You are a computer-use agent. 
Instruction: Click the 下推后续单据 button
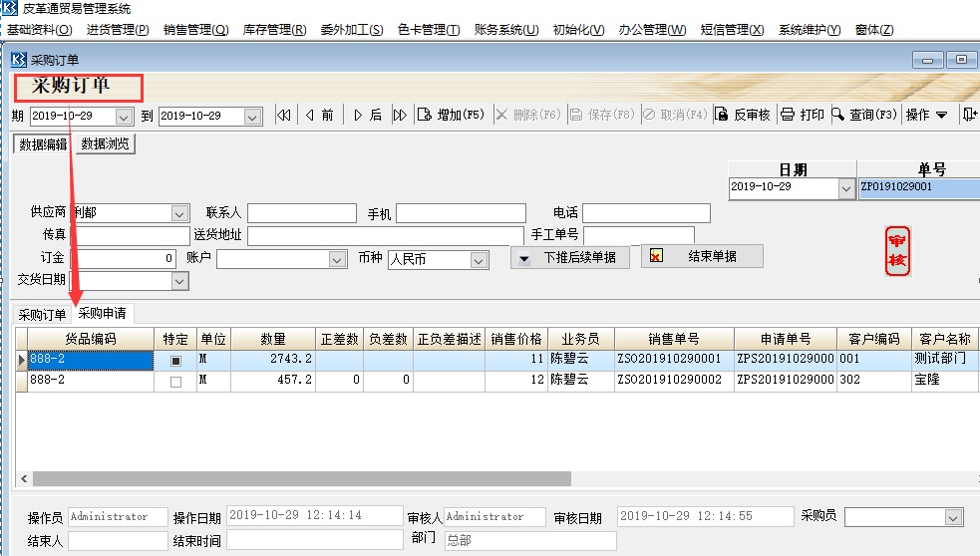[570, 257]
